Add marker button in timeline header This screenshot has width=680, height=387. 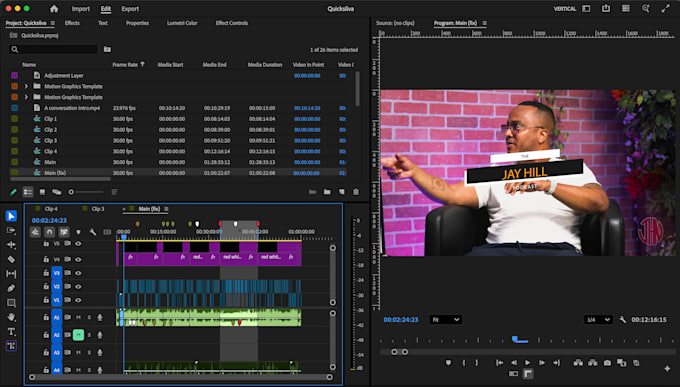click(x=78, y=232)
